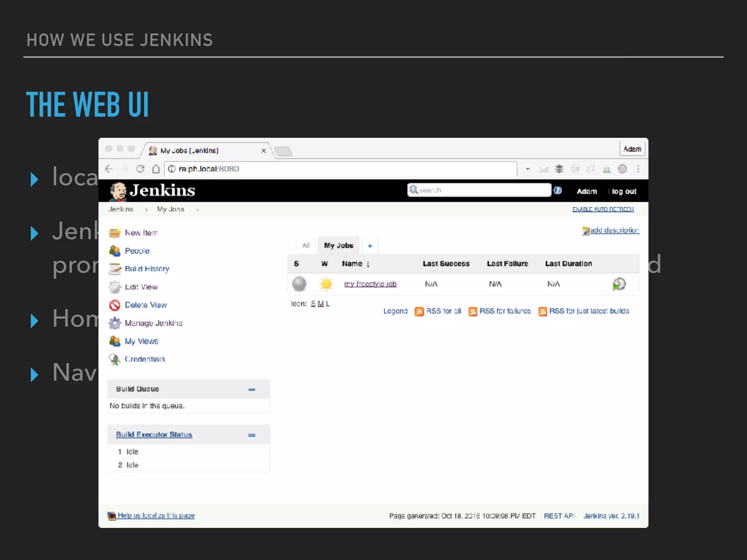Open the Build History link

[x=147, y=269]
